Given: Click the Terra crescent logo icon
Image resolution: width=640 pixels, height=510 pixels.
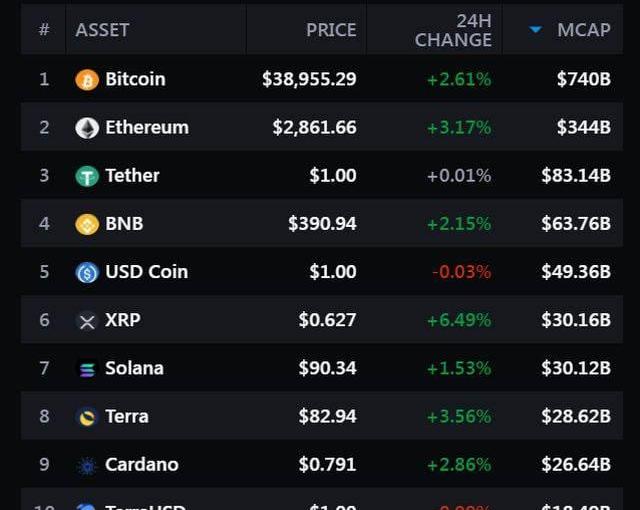Looking at the screenshot, I should (87, 417).
